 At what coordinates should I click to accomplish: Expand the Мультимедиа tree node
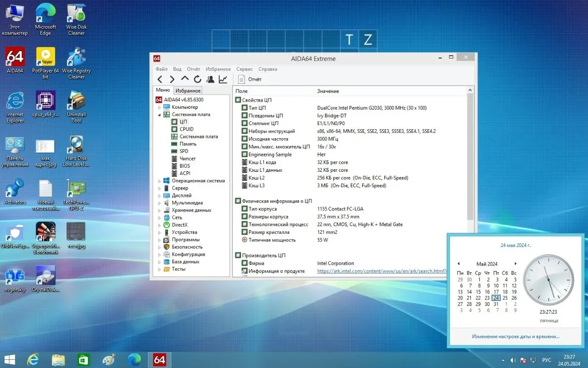point(159,203)
